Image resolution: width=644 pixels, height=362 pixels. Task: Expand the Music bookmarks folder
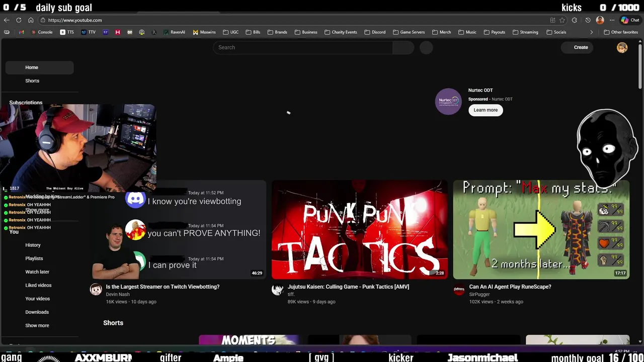point(467,32)
